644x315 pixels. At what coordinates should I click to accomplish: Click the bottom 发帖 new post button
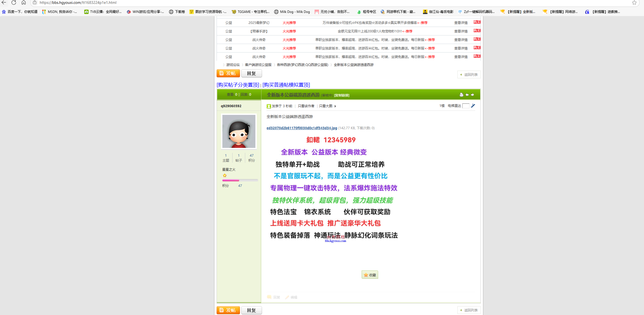point(228,310)
